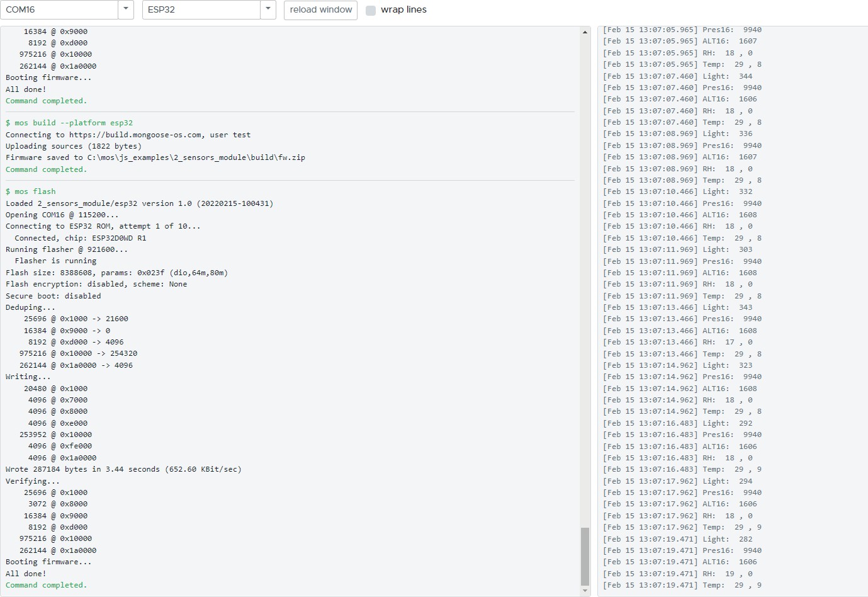Select the "$ mos flash" command line

[x=31, y=191]
